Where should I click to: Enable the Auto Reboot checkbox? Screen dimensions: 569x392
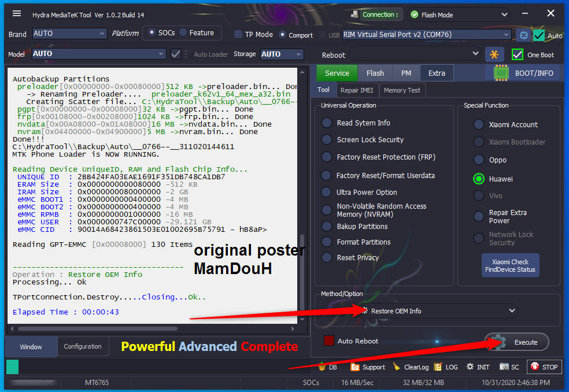tap(329, 341)
